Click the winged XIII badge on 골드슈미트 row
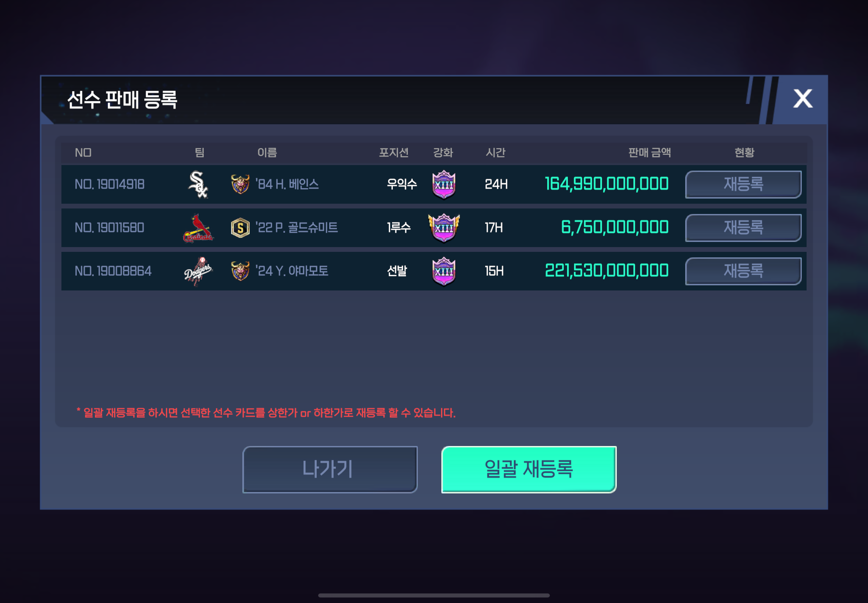The height and width of the screenshot is (603, 868). (444, 228)
